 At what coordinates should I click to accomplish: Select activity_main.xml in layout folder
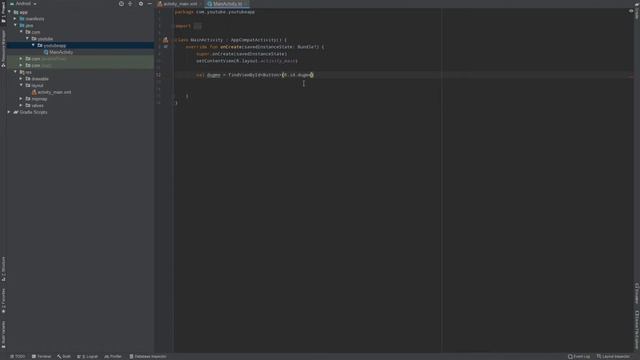(x=51, y=92)
